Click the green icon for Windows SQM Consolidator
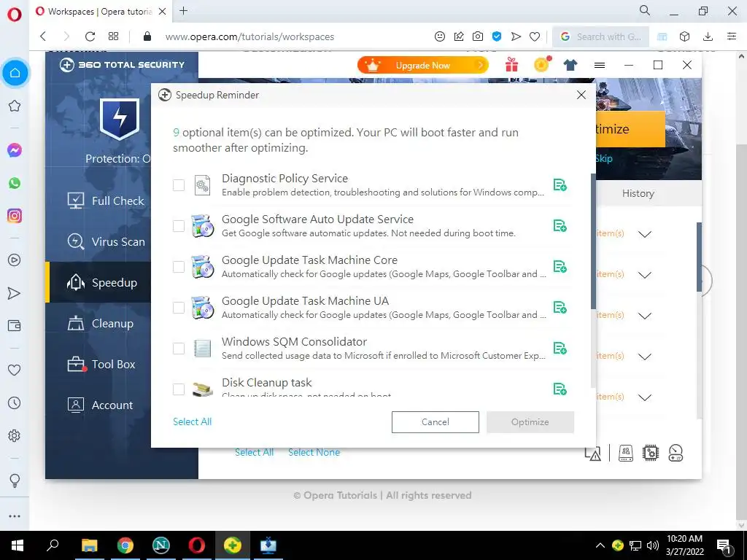The image size is (747, 560). click(560, 348)
